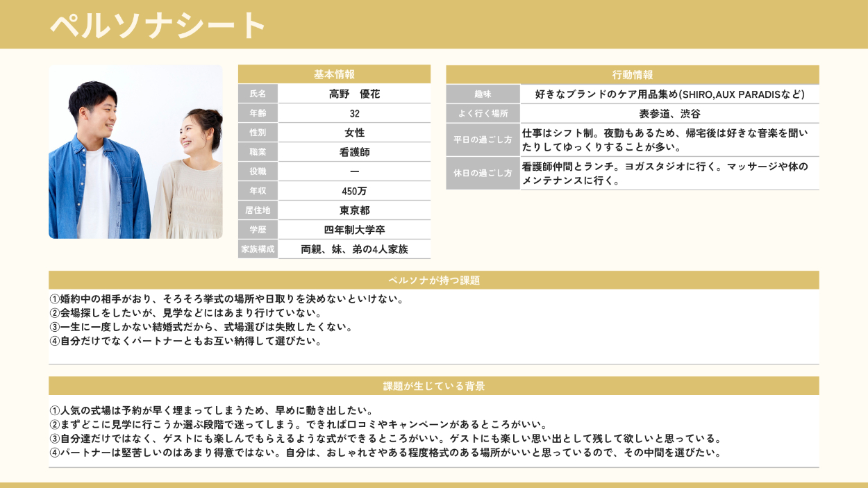This screenshot has width=868, height=488.
Task: Select the 趣味 label cell
Action: [483, 94]
